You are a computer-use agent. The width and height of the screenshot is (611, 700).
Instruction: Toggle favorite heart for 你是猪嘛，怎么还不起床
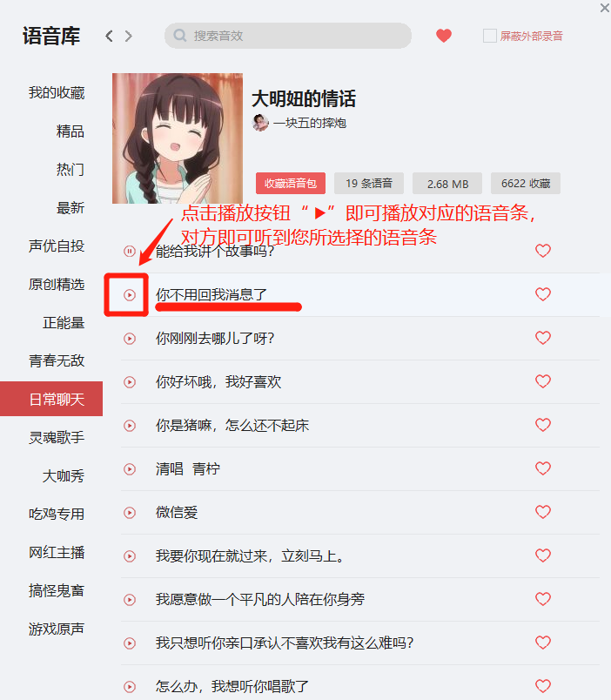click(x=543, y=425)
